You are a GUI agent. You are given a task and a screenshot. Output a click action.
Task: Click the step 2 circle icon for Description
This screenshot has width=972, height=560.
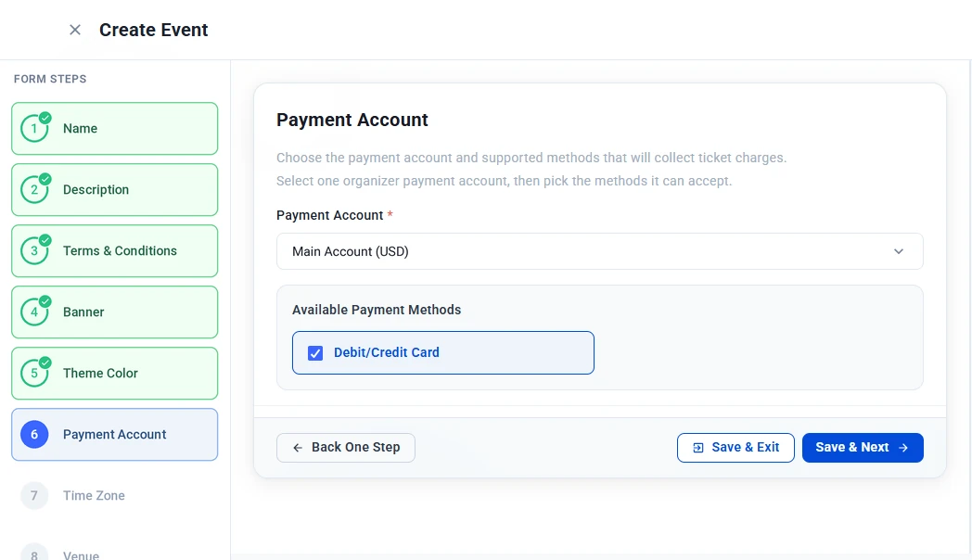(34, 189)
